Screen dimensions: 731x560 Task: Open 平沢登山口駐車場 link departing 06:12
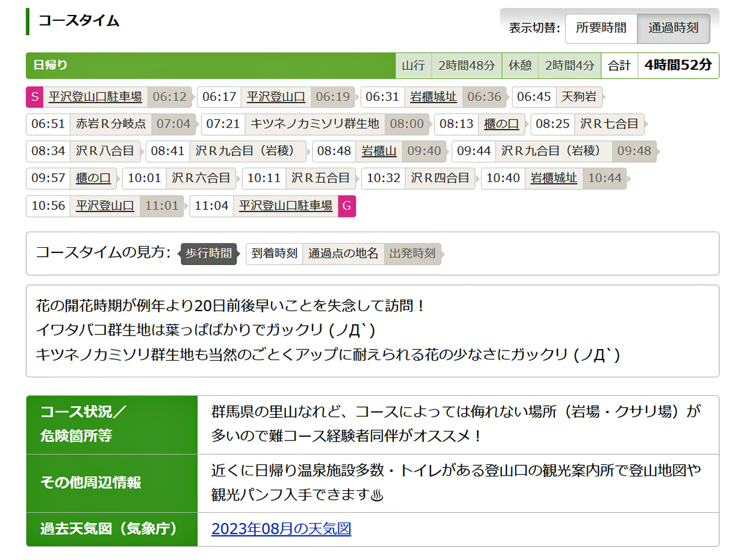[95, 97]
